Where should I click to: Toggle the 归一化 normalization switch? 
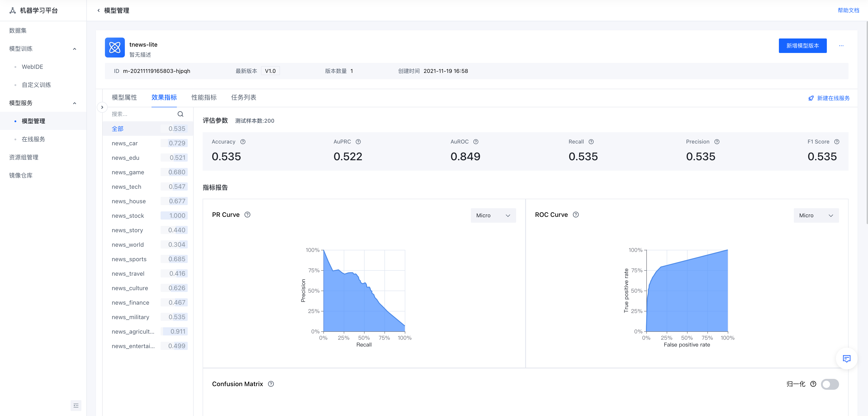[x=830, y=384]
